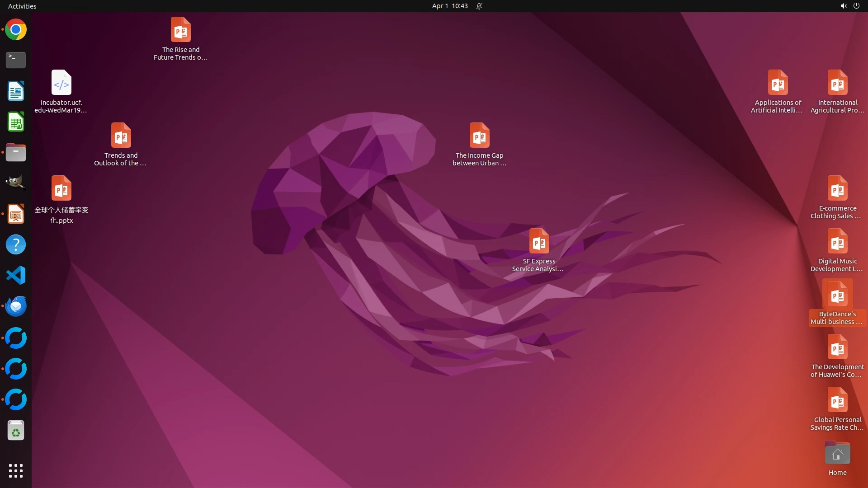868x488 pixels.
Task: Toggle the notifications bell indicator
Action: coord(479,6)
